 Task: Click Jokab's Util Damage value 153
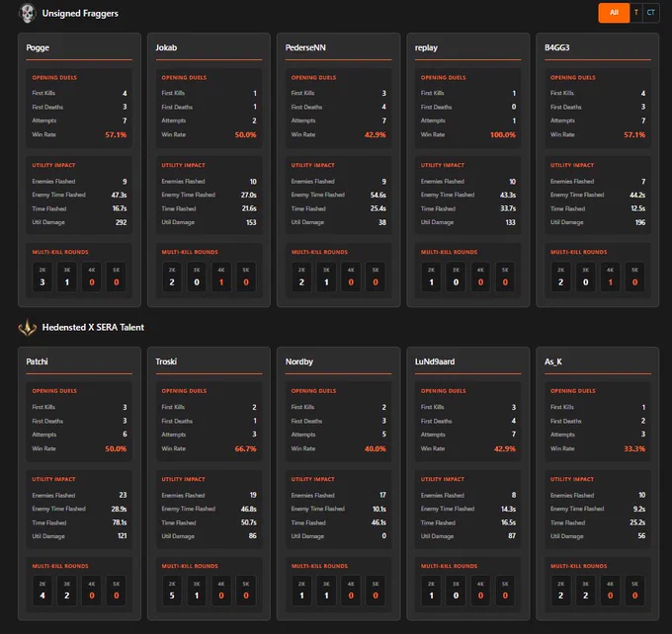(251, 222)
